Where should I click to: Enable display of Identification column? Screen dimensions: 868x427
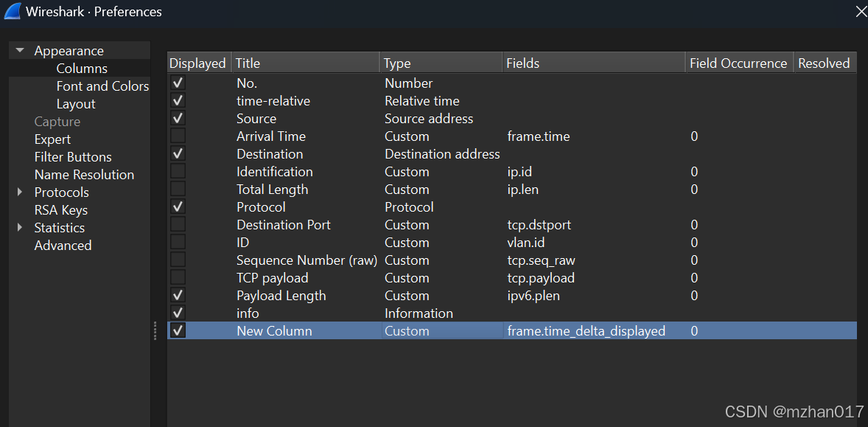coord(178,172)
